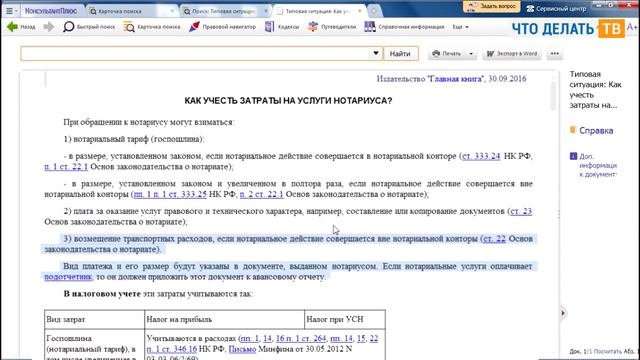640x360 pixels.
Task: Open a new tab with the plus icon
Action: 373,11
